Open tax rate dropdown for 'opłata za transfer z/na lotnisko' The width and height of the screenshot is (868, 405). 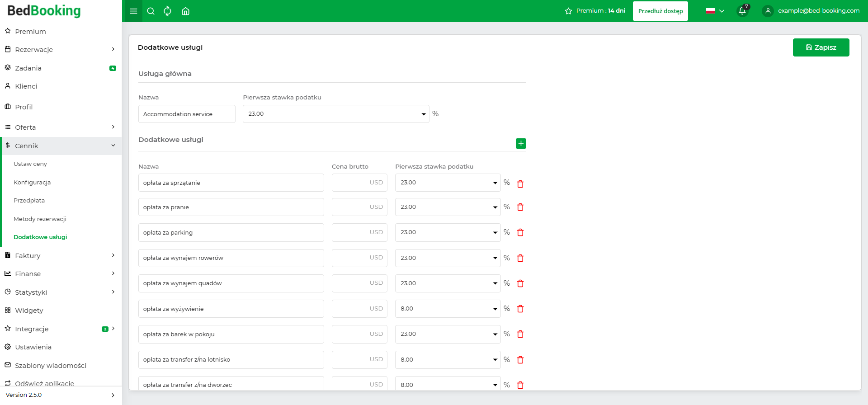(448, 360)
